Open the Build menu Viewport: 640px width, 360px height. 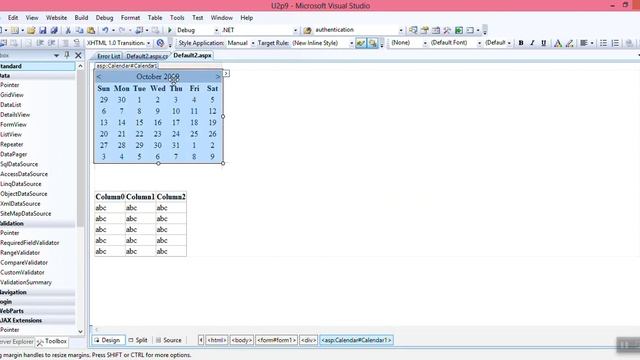(81, 18)
